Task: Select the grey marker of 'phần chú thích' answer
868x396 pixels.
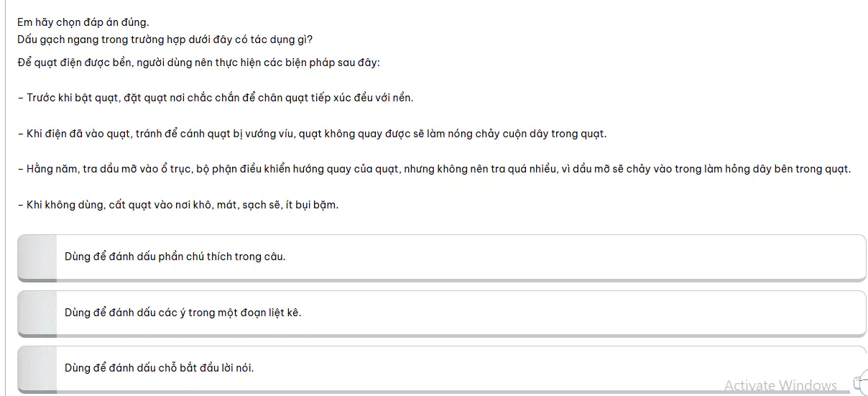Action: (37, 257)
